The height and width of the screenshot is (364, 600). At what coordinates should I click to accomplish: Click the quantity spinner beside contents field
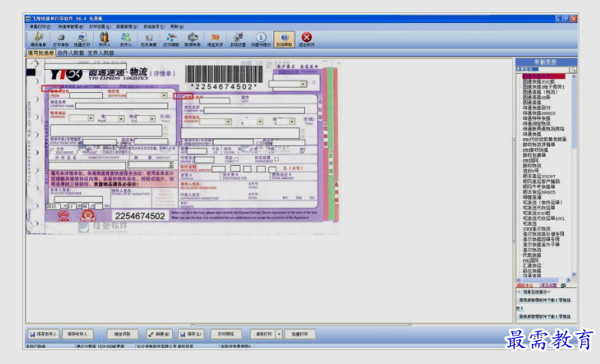[171, 165]
